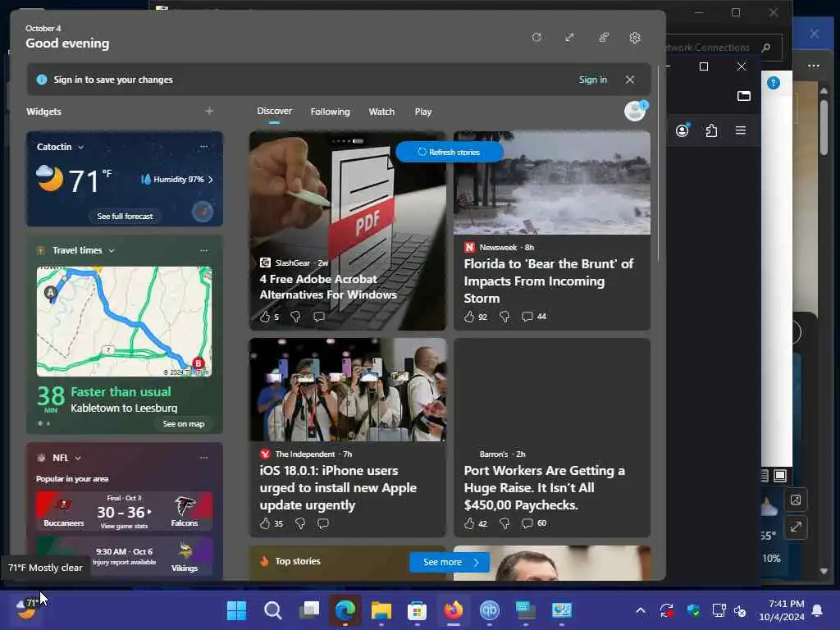Launch Microsoft Edge from taskbar
The height and width of the screenshot is (630, 840).
click(x=345, y=610)
